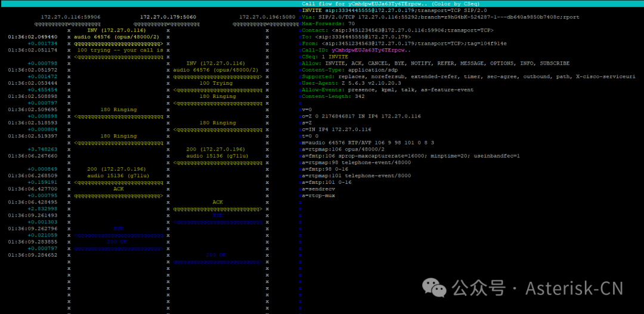Click timestamp 01:36:09.283855
Screen dimensions: 644x314
tap(32, 242)
